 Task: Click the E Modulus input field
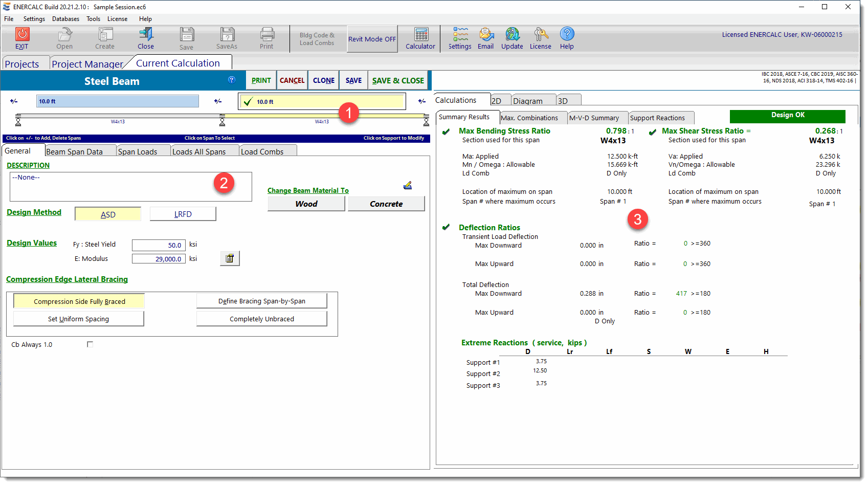[x=159, y=259]
